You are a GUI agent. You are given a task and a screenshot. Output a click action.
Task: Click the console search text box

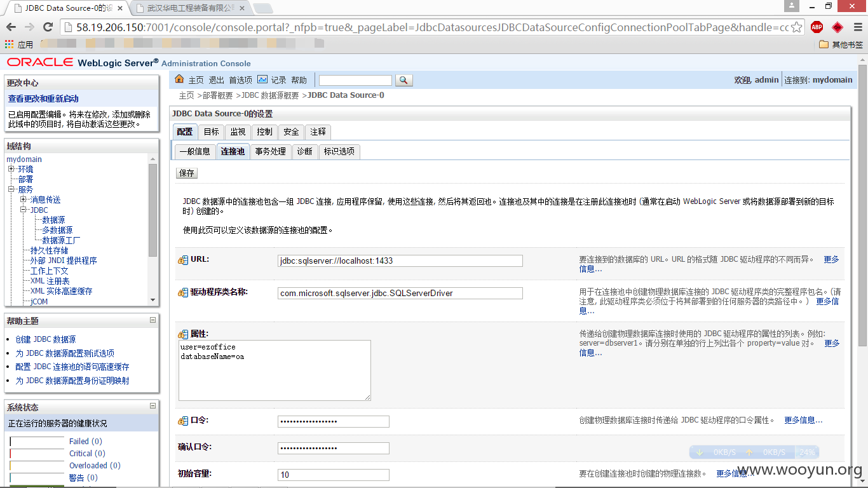click(355, 80)
